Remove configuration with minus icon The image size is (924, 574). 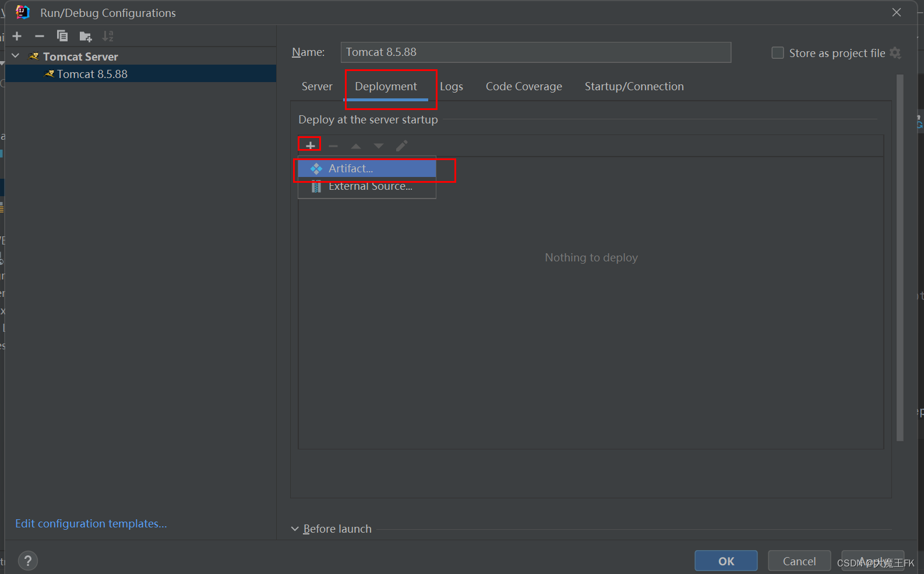40,36
